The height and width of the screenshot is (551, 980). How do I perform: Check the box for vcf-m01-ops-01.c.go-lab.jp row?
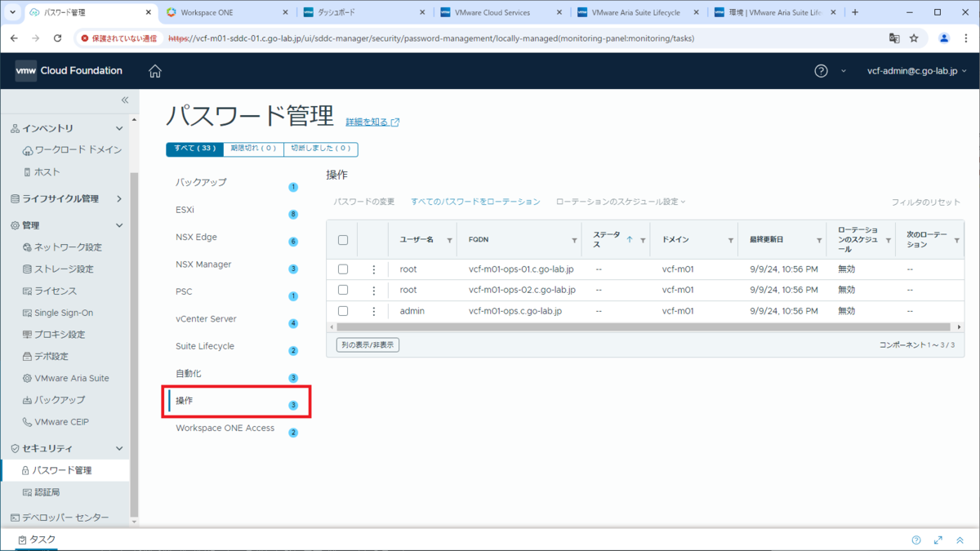pyautogui.click(x=343, y=269)
